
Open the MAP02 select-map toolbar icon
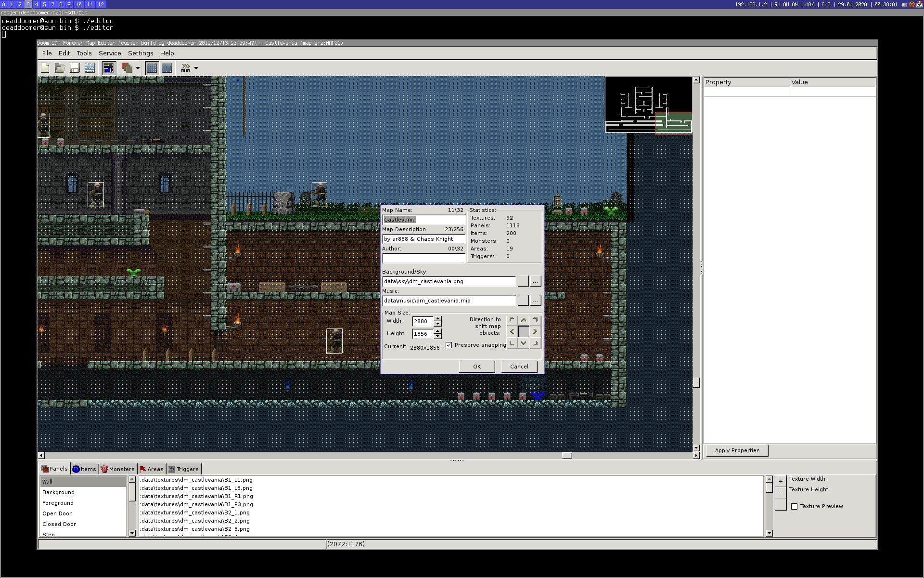point(90,68)
